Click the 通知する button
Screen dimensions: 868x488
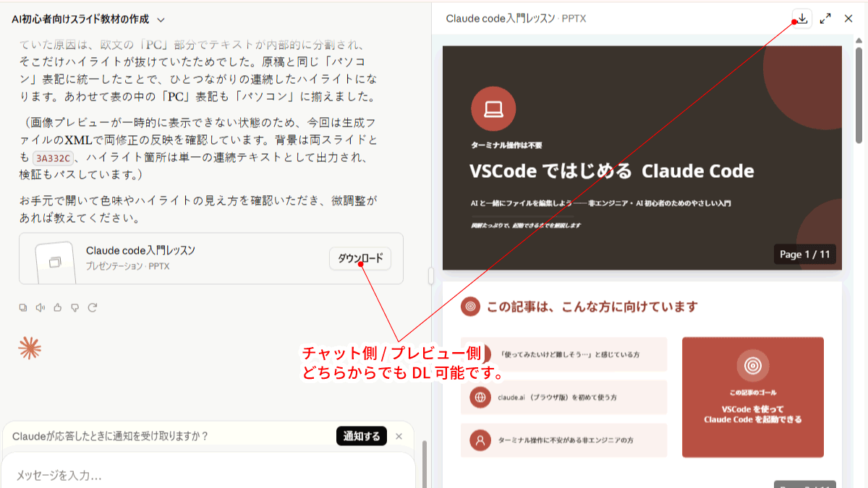point(362,436)
